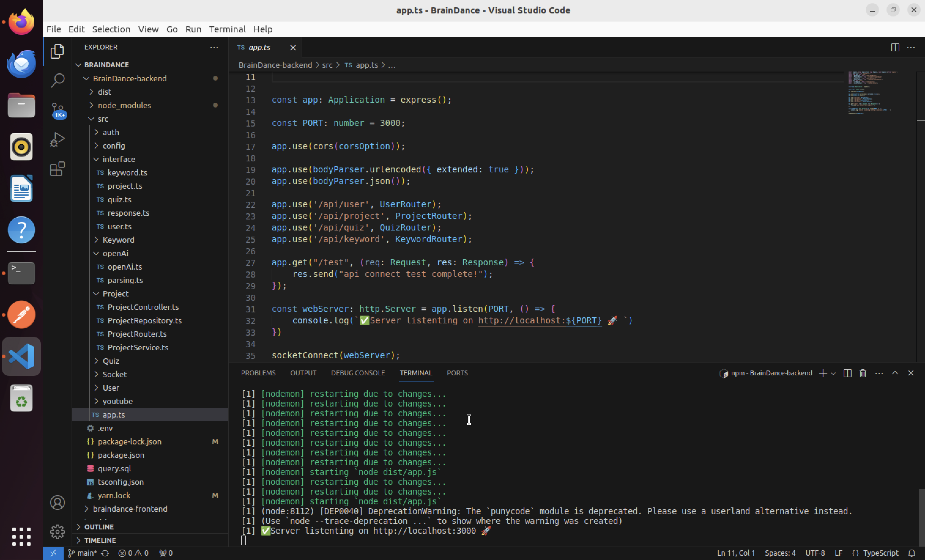
Task: Click the src breadcrumb segment
Action: point(327,65)
